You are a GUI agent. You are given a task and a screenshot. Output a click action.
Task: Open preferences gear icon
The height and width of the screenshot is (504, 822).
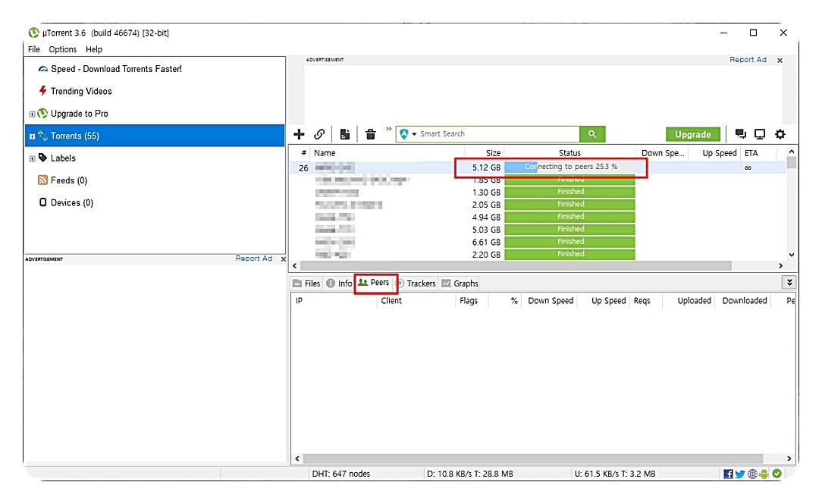(780, 134)
